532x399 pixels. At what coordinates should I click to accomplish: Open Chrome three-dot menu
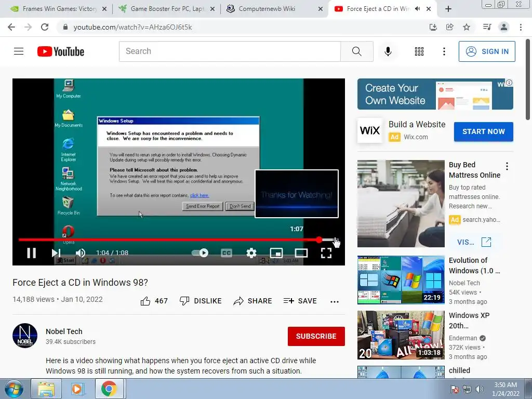click(x=521, y=27)
